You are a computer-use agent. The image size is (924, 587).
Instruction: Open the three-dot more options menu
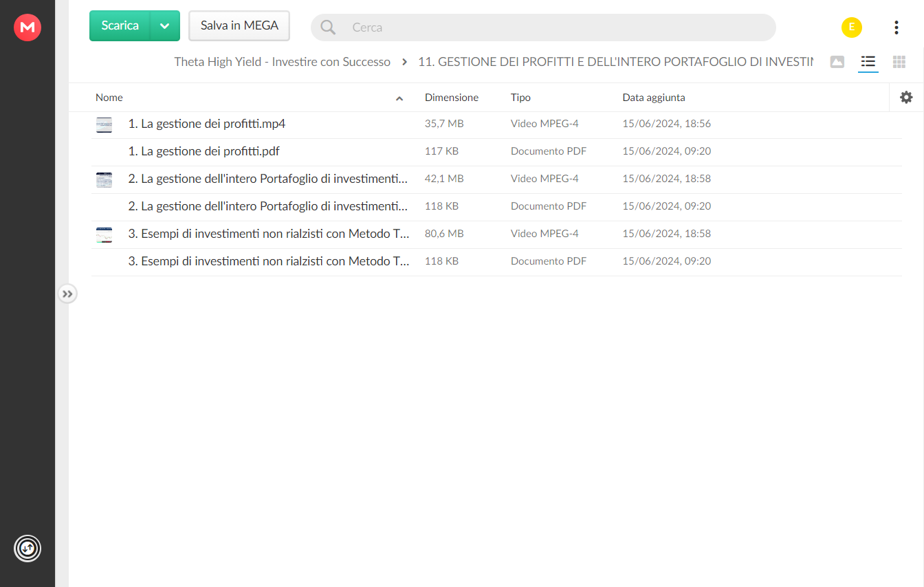tap(896, 27)
